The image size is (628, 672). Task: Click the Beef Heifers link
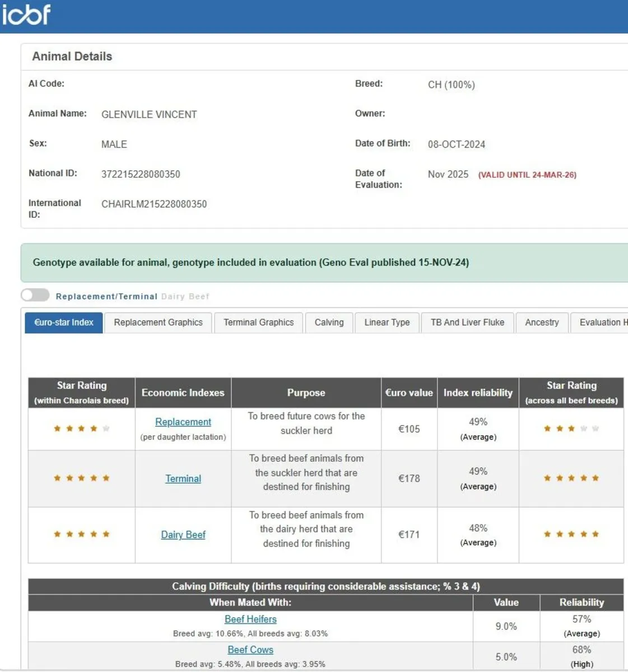tap(250, 619)
